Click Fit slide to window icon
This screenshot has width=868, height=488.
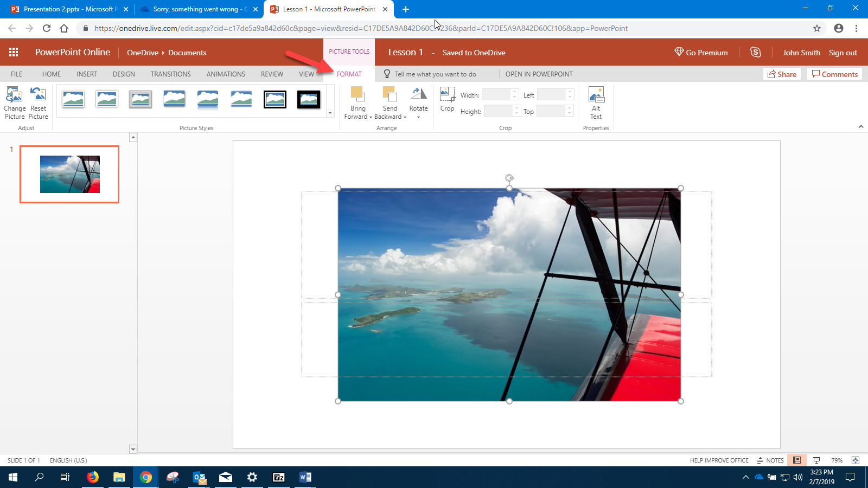(x=856, y=460)
